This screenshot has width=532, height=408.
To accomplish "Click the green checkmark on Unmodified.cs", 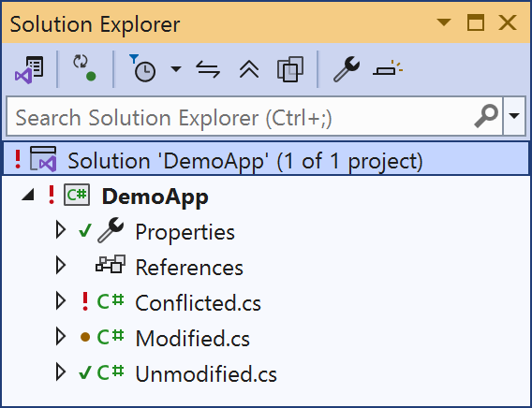I will tap(85, 372).
